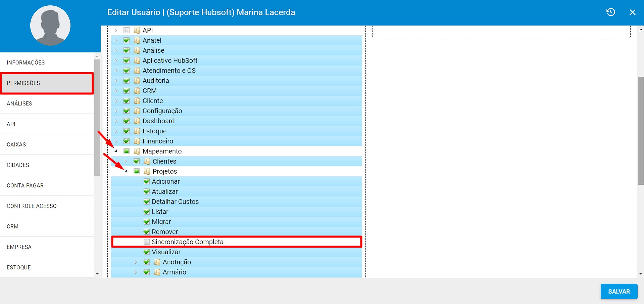Collapse the Projetos tree node
The height and width of the screenshot is (304, 644).
126,171
